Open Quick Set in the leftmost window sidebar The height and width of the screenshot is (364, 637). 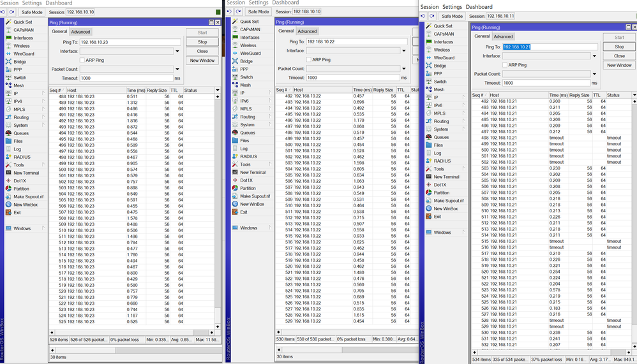pos(22,22)
